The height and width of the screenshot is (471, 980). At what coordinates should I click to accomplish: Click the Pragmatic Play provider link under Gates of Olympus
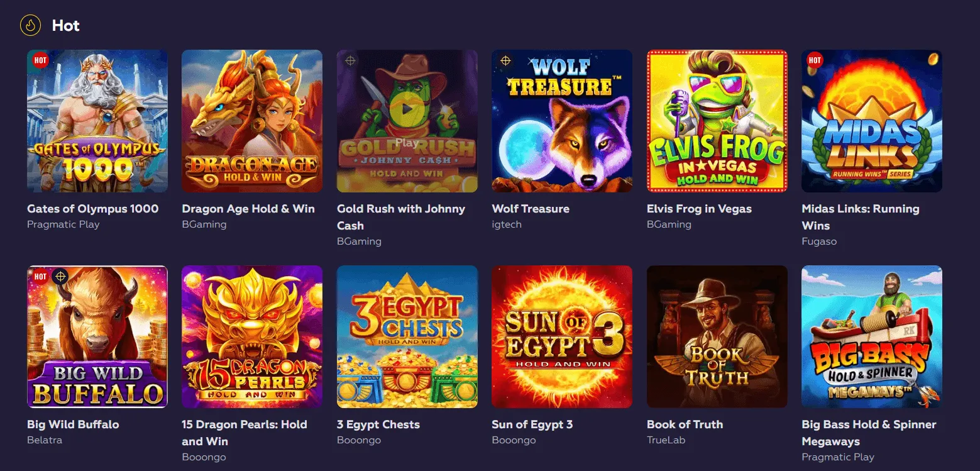[63, 224]
